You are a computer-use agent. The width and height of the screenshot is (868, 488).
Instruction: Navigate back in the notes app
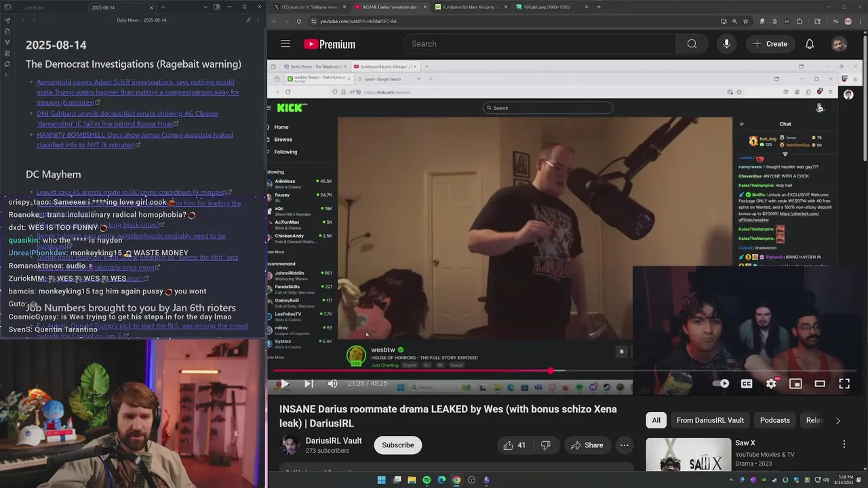pyautogui.click(x=23, y=20)
